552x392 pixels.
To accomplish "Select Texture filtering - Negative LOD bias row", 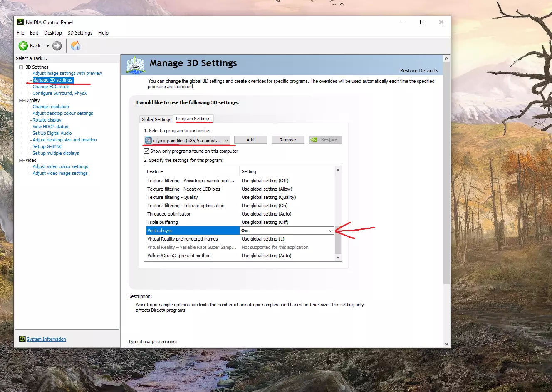I will (x=240, y=189).
